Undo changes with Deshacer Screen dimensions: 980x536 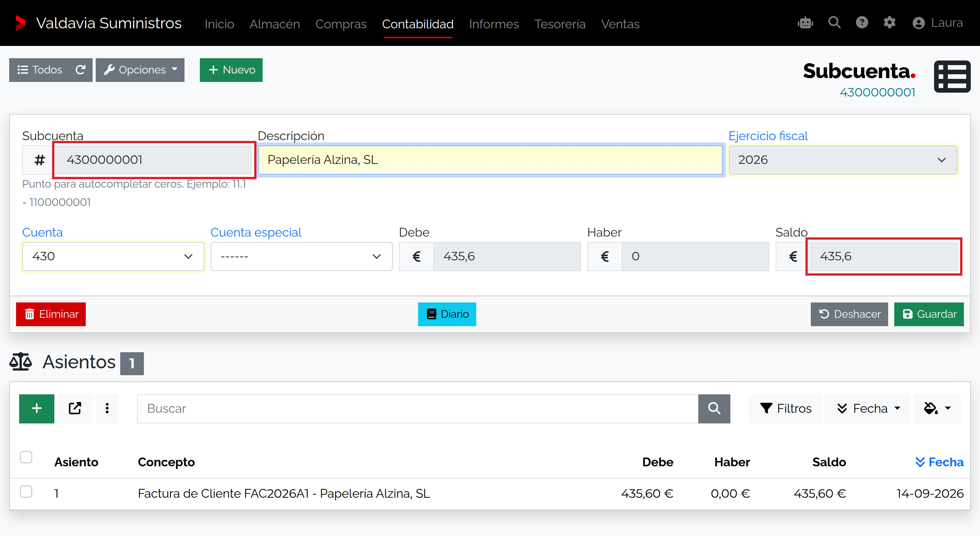(849, 314)
